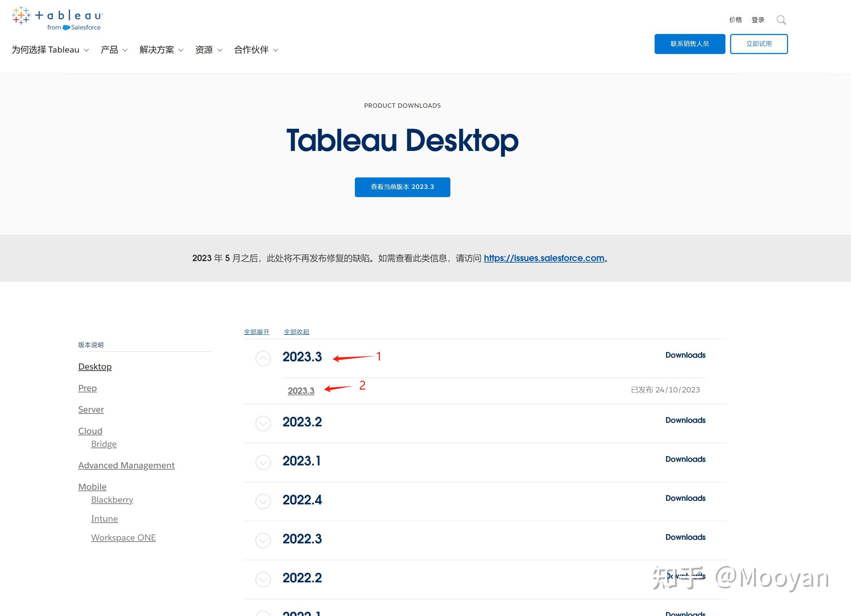Open 为何选择 Tableau dropdown menu
The width and height of the screenshot is (851, 616).
click(50, 50)
